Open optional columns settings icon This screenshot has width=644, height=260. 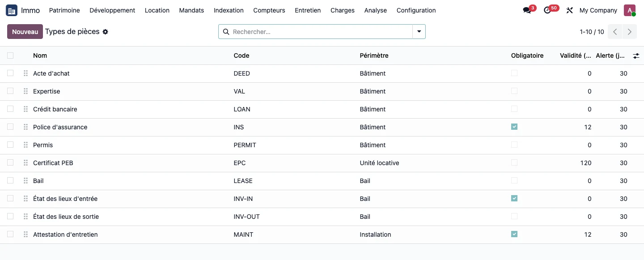(636, 56)
